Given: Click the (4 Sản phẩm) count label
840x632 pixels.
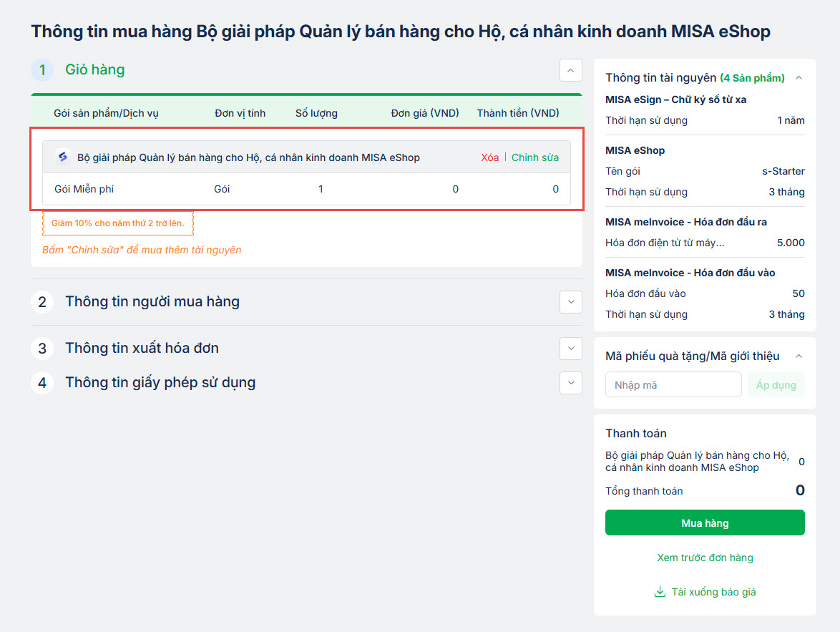Looking at the screenshot, I should tap(752, 78).
